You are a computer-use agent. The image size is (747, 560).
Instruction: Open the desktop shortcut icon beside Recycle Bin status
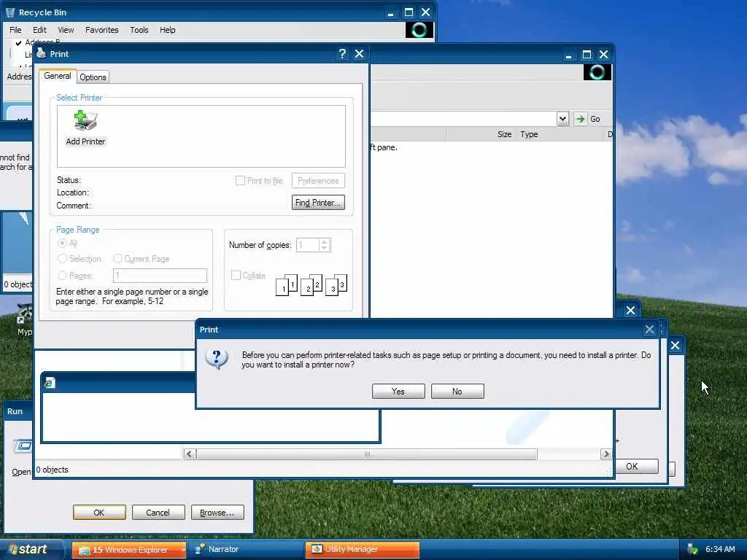(x=25, y=319)
